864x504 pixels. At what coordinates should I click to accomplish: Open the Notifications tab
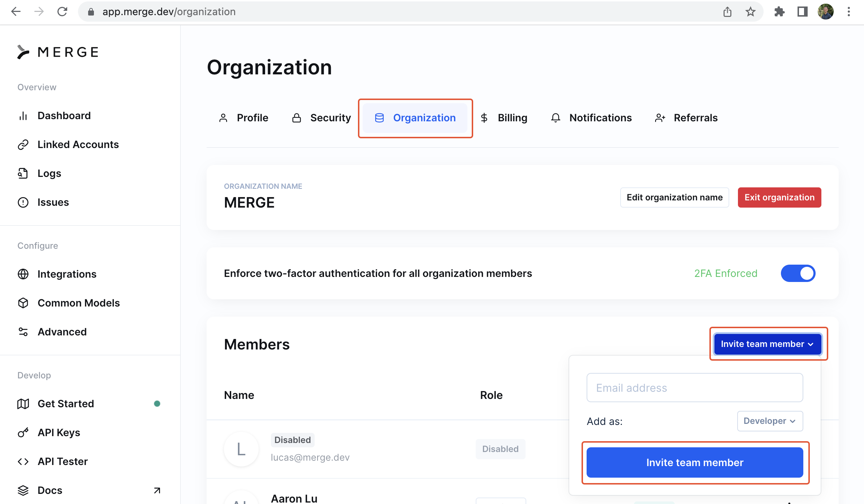click(x=591, y=118)
